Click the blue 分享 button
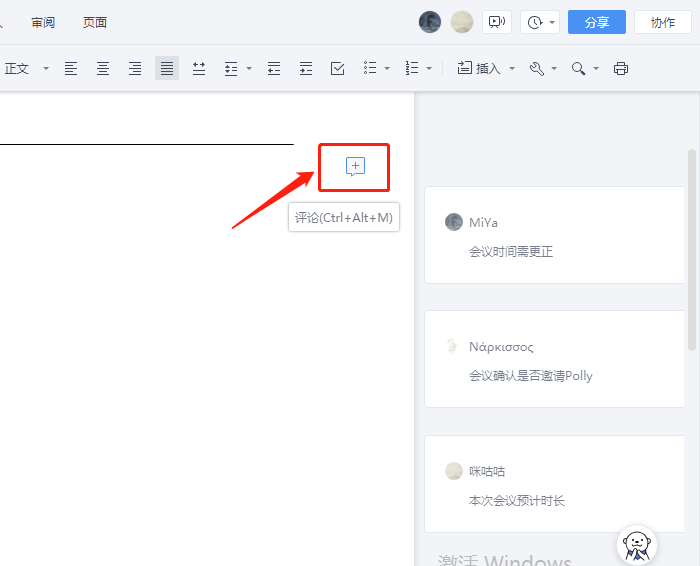Viewport: 700px width, 566px height. pyautogui.click(x=597, y=22)
